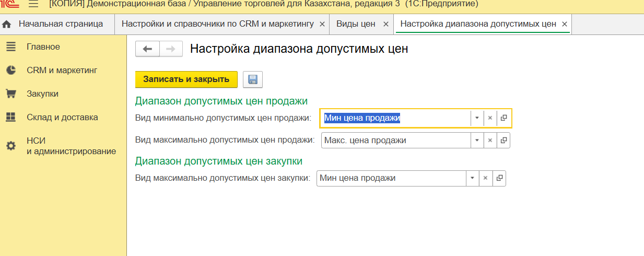This screenshot has height=256, width=644.
Task: Click the floppy disk save icon
Action: click(253, 79)
